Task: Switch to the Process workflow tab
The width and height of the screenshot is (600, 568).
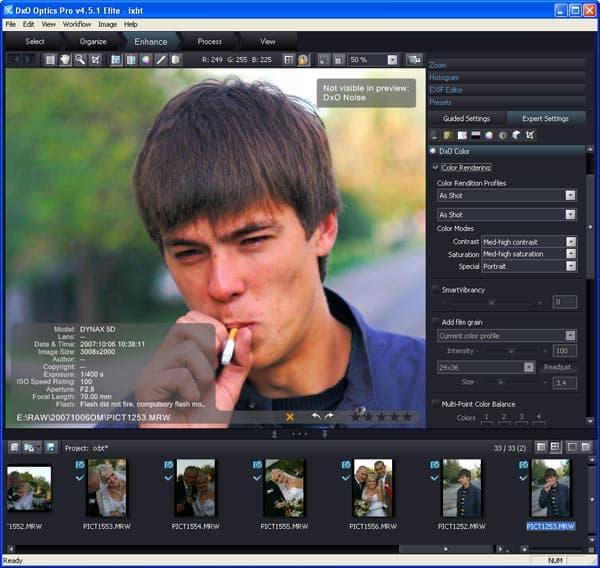Action: point(210,41)
